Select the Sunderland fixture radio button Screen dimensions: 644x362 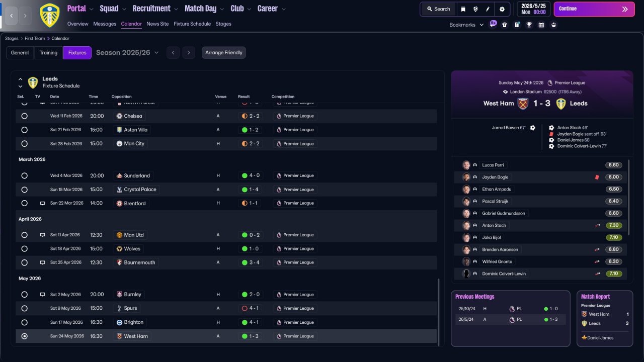point(25,176)
